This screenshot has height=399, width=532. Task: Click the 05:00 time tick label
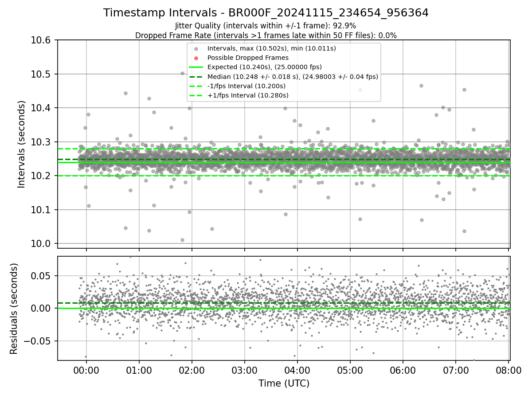click(x=350, y=370)
